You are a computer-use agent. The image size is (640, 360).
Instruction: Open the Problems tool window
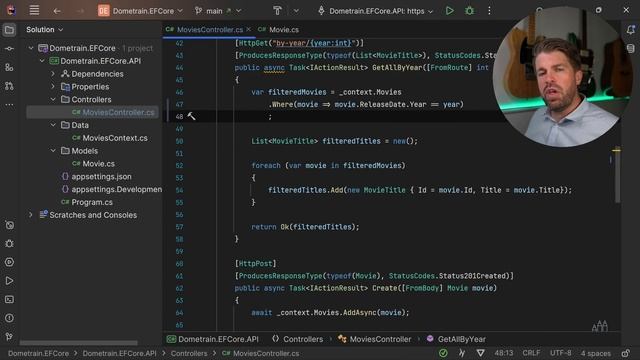pos(9,318)
